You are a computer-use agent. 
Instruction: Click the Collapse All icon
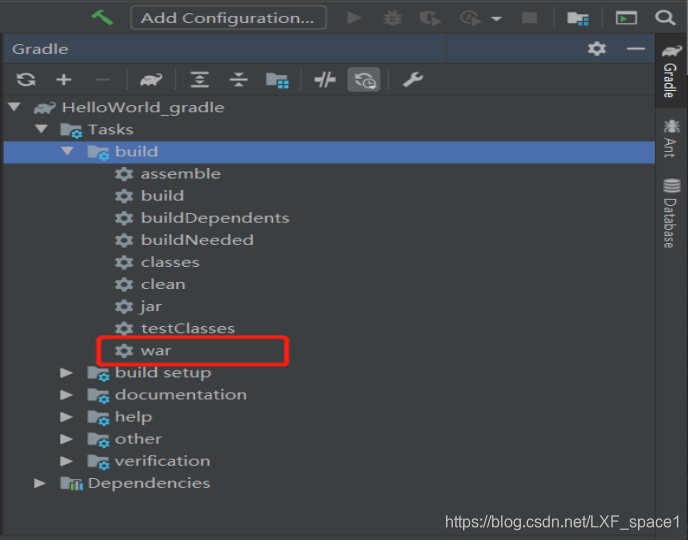click(x=239, y=80)
